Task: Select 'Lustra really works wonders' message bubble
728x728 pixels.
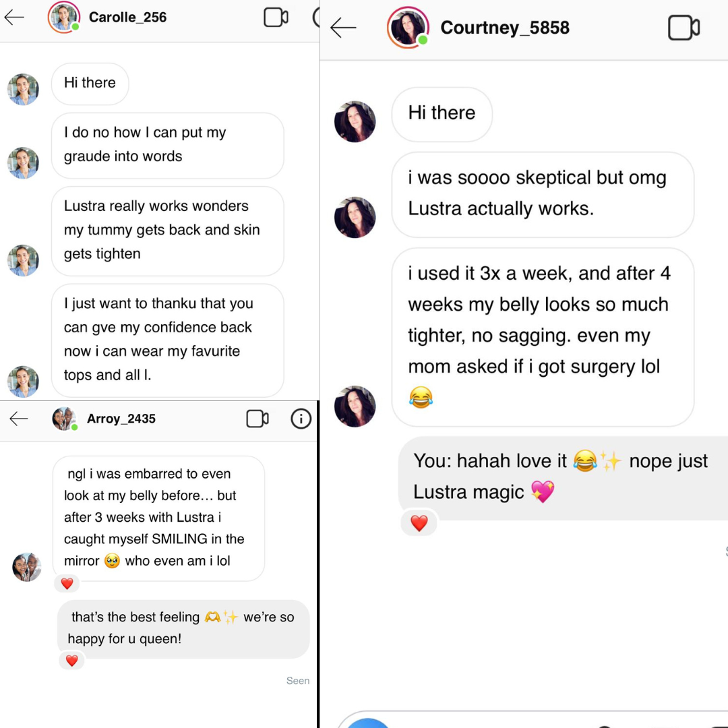Action: point(168,231)
